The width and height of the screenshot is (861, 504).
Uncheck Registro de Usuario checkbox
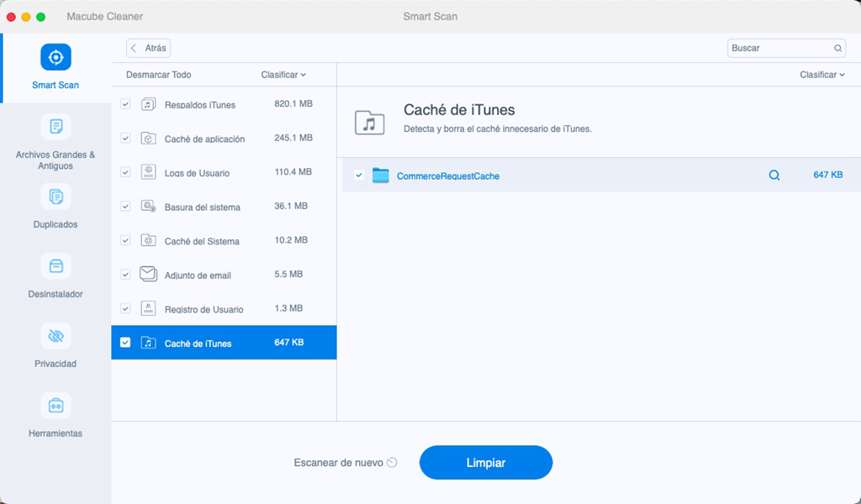(126, 308)
